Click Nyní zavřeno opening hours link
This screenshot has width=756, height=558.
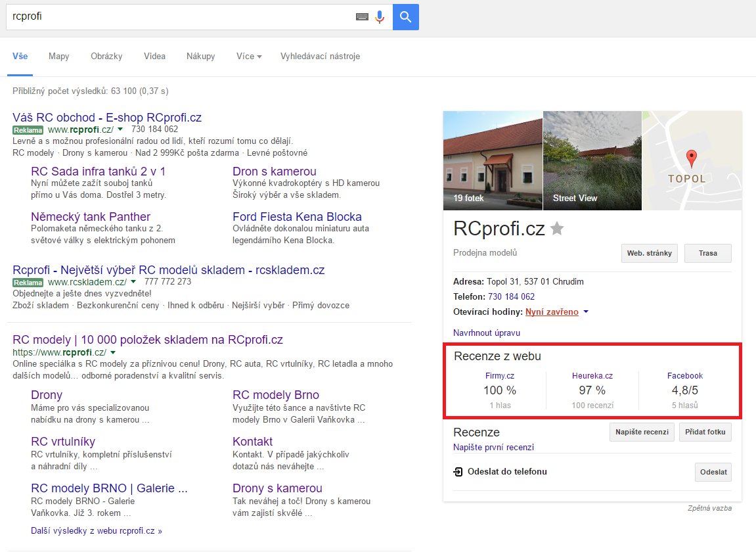click(x=552, y=312)
